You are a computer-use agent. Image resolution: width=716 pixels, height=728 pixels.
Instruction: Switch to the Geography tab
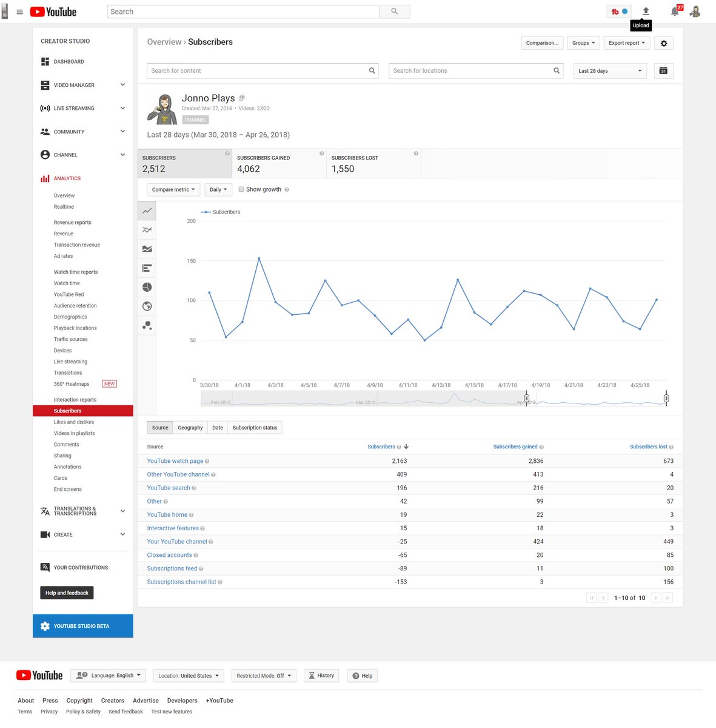coord(190,428)
